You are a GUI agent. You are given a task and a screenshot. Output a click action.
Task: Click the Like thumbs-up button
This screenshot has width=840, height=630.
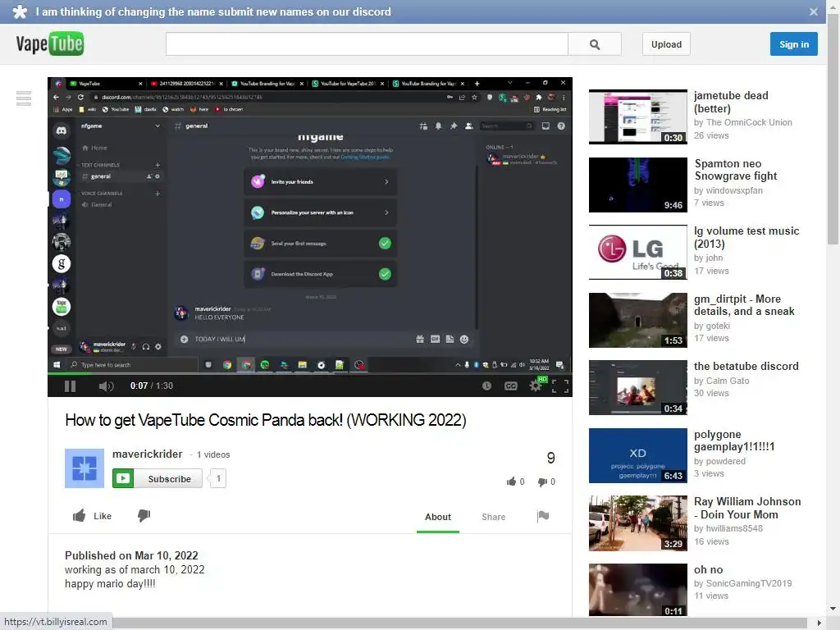(x=92, y=516)
